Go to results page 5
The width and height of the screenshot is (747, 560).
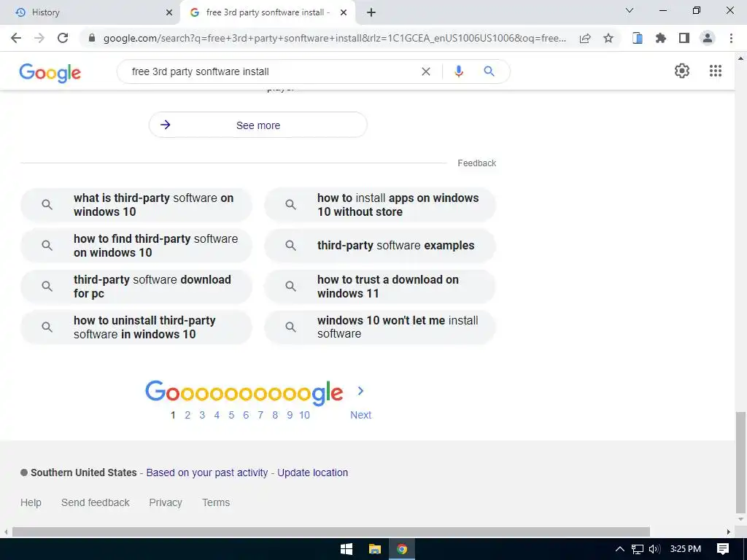pyautogui.click(x=231, y=415)
